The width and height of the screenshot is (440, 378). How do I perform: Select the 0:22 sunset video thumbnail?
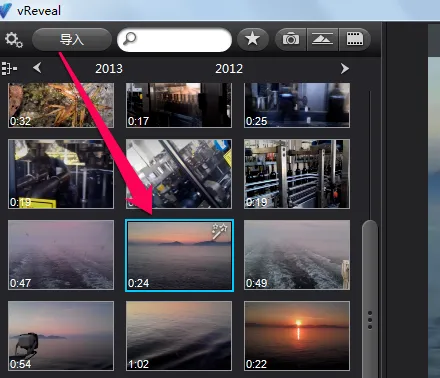tap(297, 336)
